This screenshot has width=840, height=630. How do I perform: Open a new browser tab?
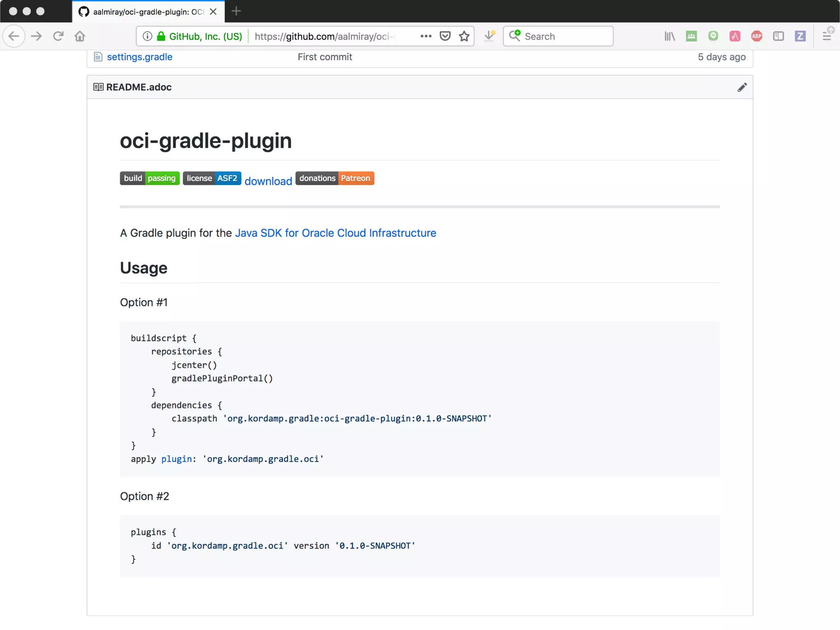coord(236,11)
